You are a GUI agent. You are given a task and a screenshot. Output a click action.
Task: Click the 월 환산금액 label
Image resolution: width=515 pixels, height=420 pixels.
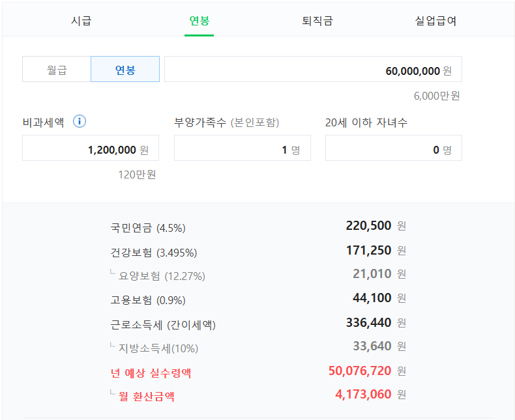[x=146, y=397]
